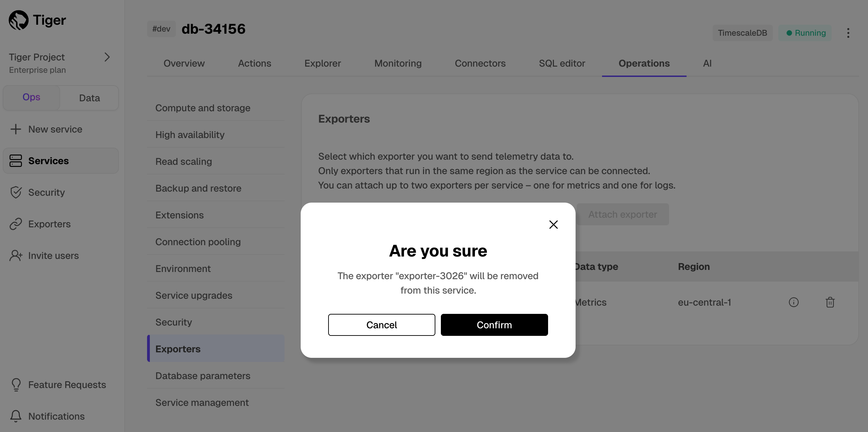Image resolution: width=868 pixels, height=432 pixels.
Task: Open the Exporters link icon in the sidebar
Action: [16, 224]
